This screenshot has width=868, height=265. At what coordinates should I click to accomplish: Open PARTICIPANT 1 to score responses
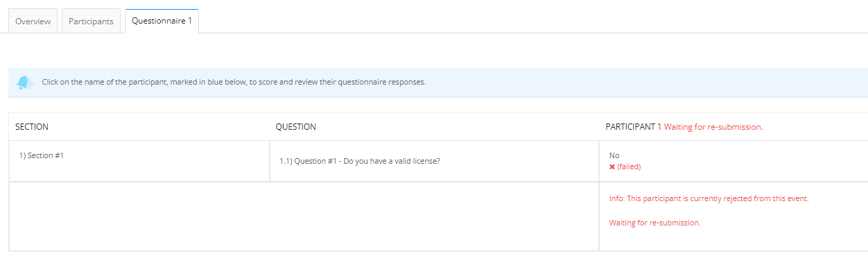[x=634, y=127]
